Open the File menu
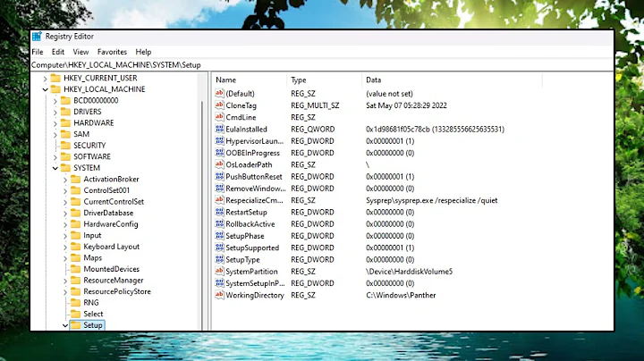Viewport: 644px width, 361px height. pos(38,52)
